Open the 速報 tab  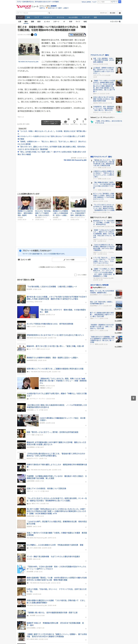(28, 17)
